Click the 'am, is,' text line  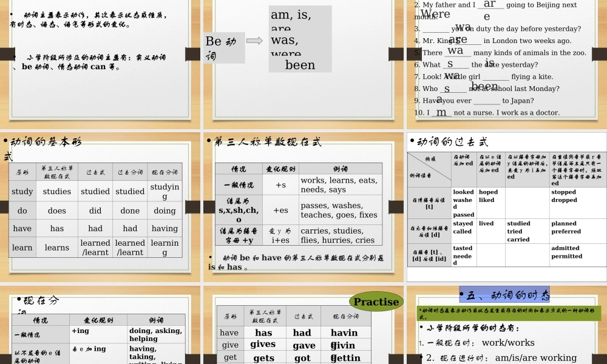(291, 15)
